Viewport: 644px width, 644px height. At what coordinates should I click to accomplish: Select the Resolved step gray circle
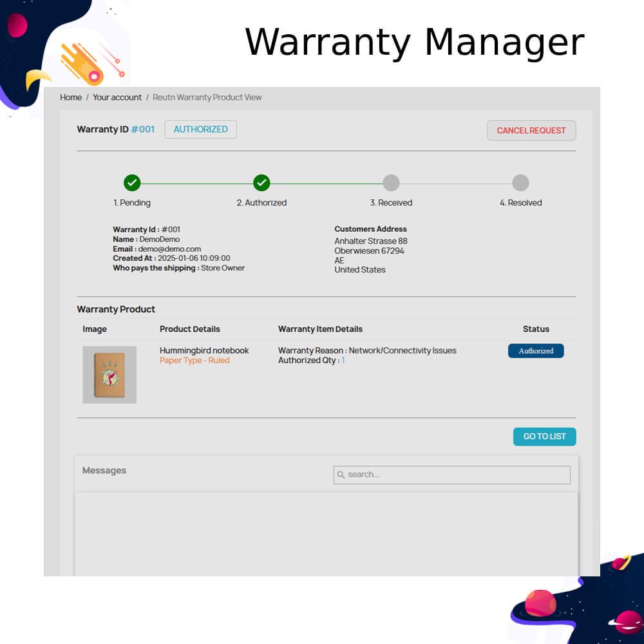[520, 183]
